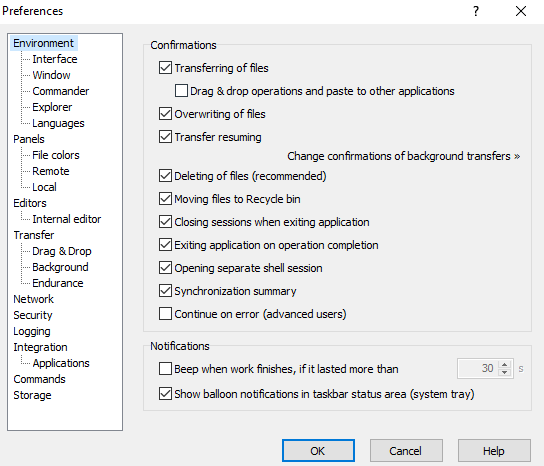The height and width of the screenshot is (466, 544).
Task: Cancel the Preferences dialog
Action: (406, 451)
